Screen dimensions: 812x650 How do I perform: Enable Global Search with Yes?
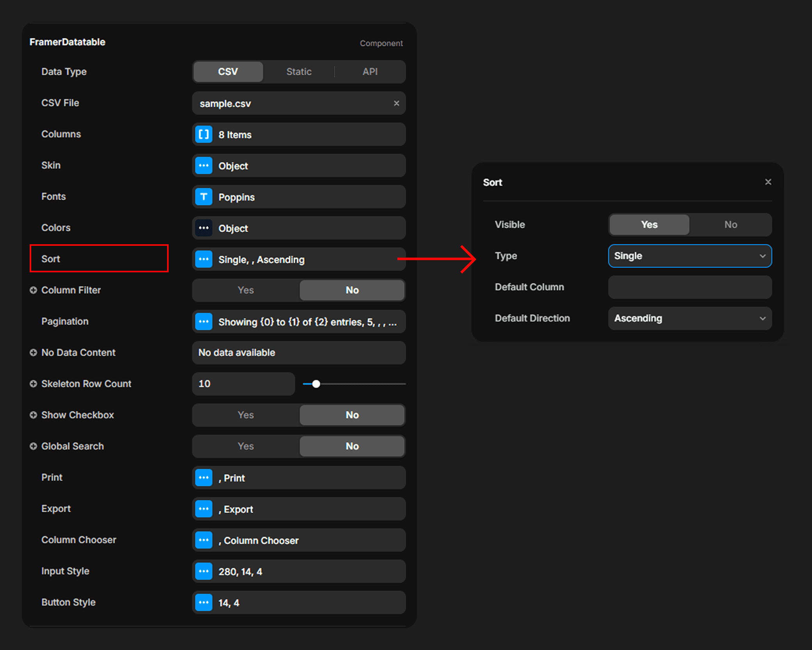[x=246, y=446]
